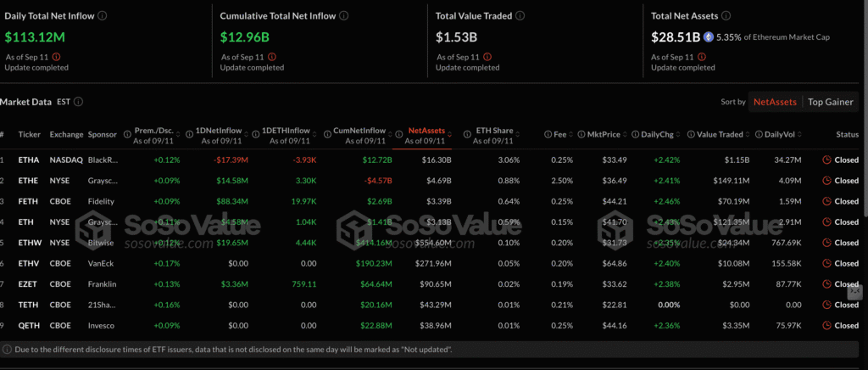Select NetAssets in the Sort by toggle

point(775,102)
